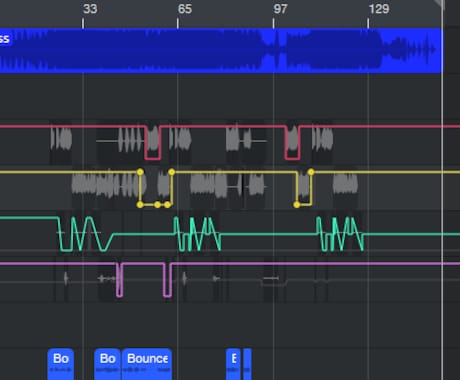Select the narrow blue clip right of 'E'
This screenshot has height=380, width=460.
tap(247, 364)
